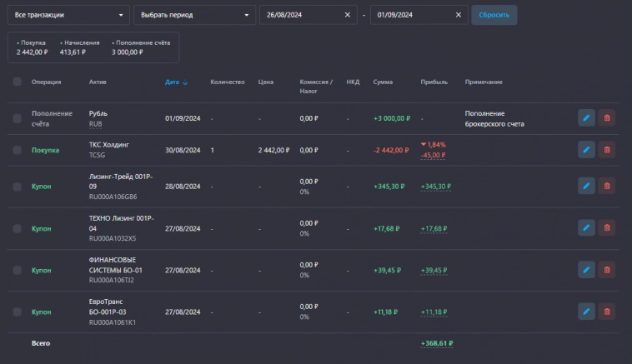Viewport: 632px width, 364px height.
Task: Click the start date input field
Action: [x=300, y=15]
